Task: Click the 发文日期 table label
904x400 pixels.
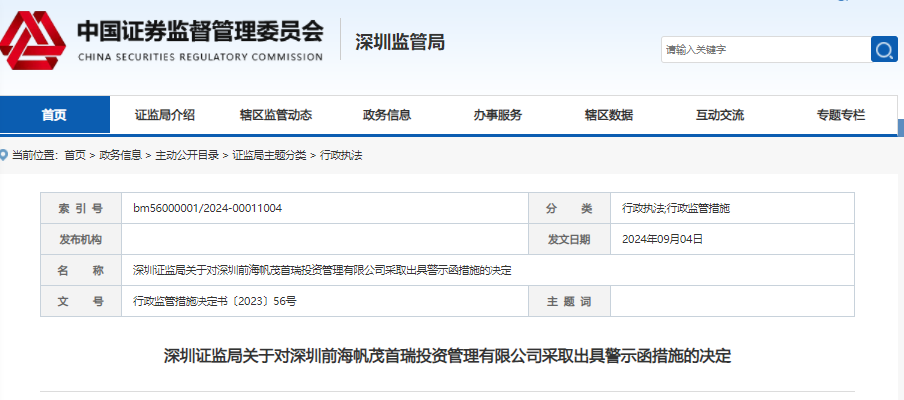Action: coord(569,240)
